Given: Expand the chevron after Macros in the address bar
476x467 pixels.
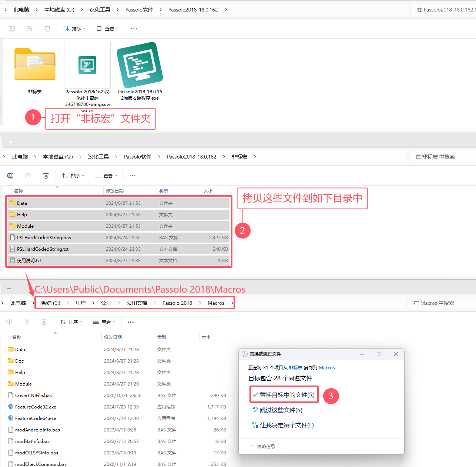Looking at the screenshot, I should pyautogui.click(x=232, y=303).
